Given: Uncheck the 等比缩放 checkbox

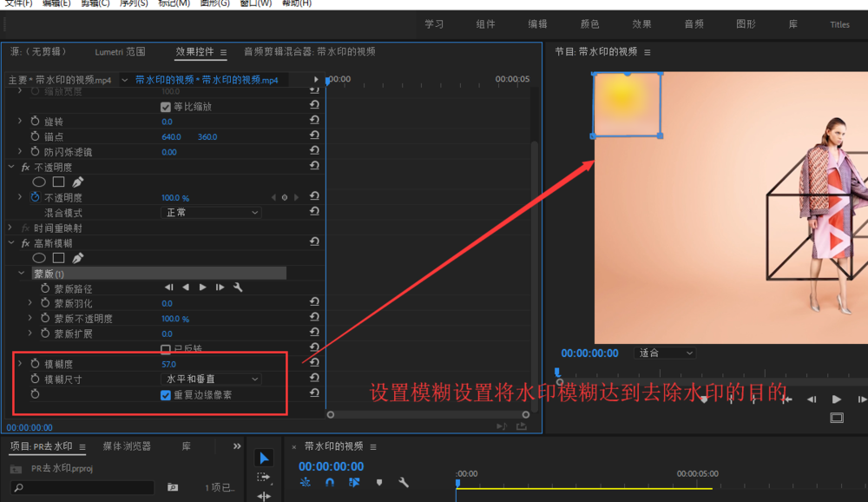Looking at the screenshot, I should coord(166,107).
